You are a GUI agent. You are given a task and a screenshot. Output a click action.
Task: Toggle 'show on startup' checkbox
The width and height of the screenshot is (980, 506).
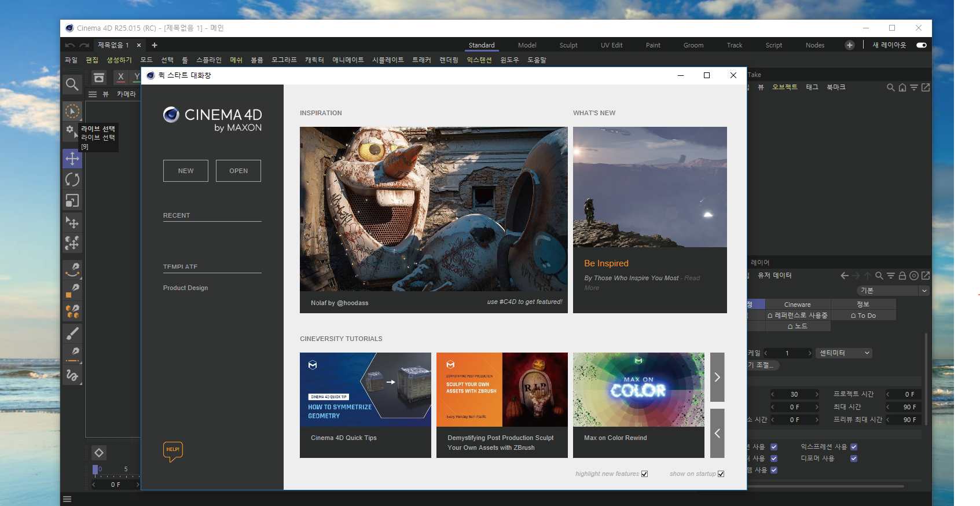point(721,474)
